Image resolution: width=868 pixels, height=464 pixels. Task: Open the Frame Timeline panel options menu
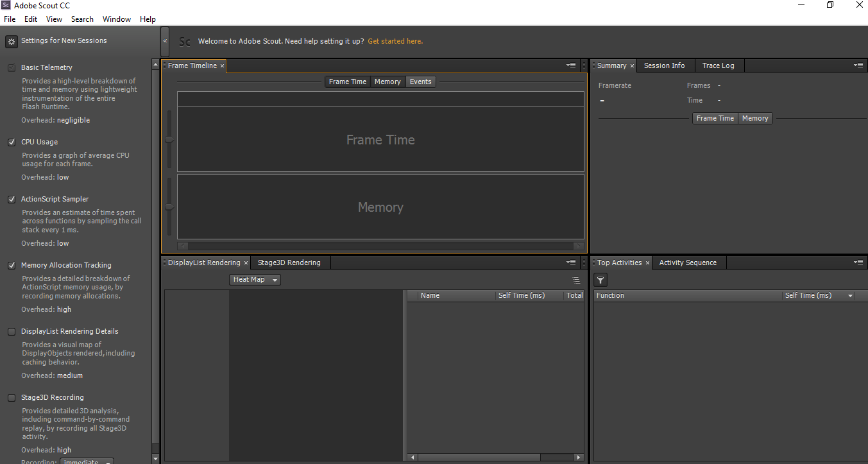[x=571, y=65]
